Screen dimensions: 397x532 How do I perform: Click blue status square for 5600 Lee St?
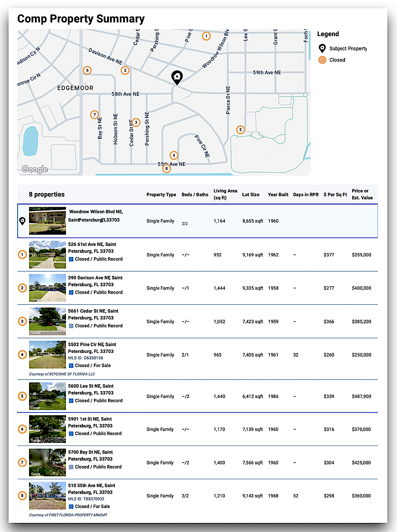[71, 401]
